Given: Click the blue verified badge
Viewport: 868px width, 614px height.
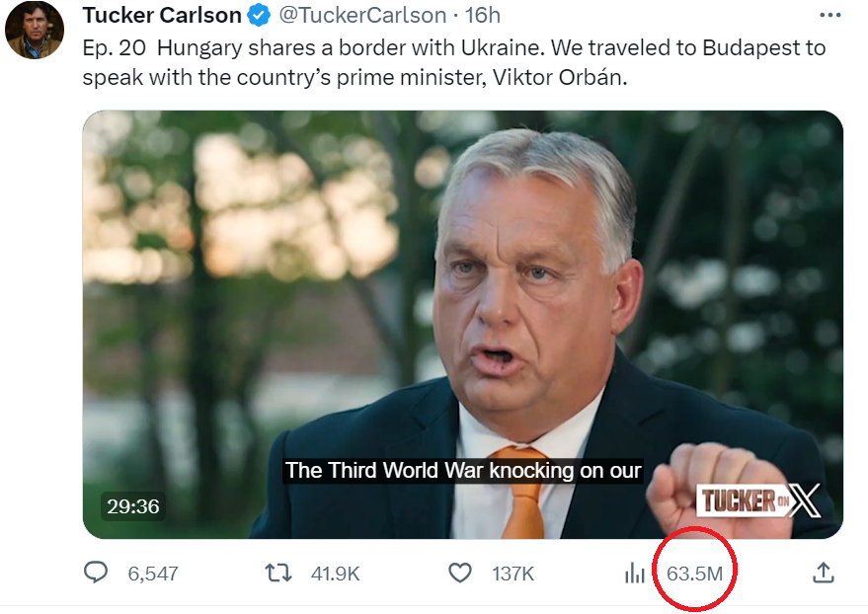Looking at the screenshot, I should (259, 16).
